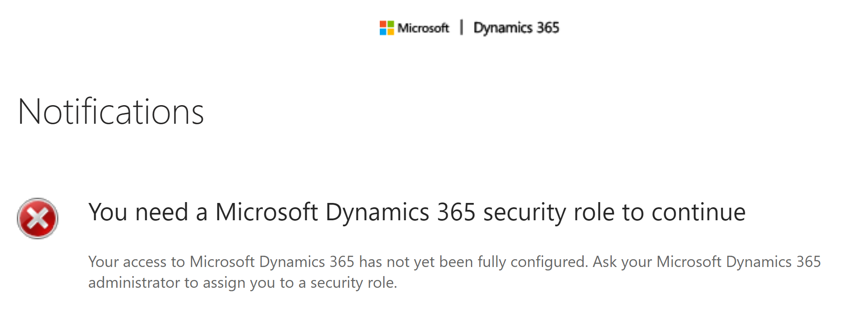Click the word "administrator" in the description
868x312 pixels.
pyautogui.click(x=134, y=283)
